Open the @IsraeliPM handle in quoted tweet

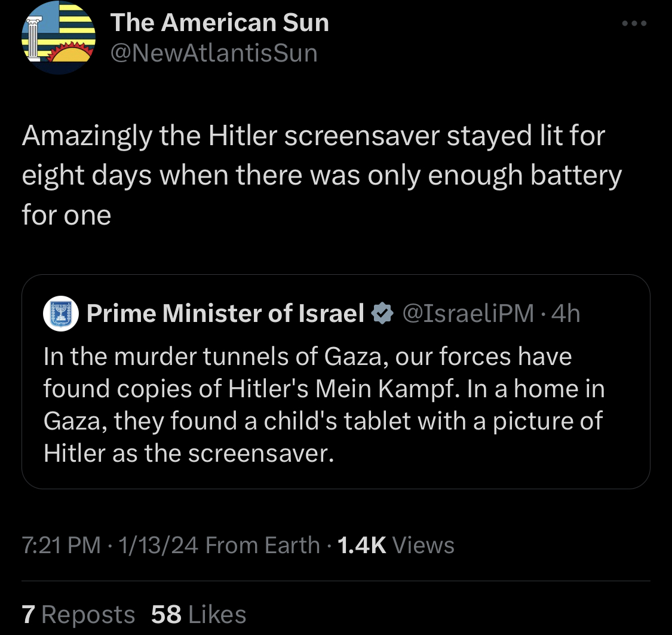pos(468,313)
